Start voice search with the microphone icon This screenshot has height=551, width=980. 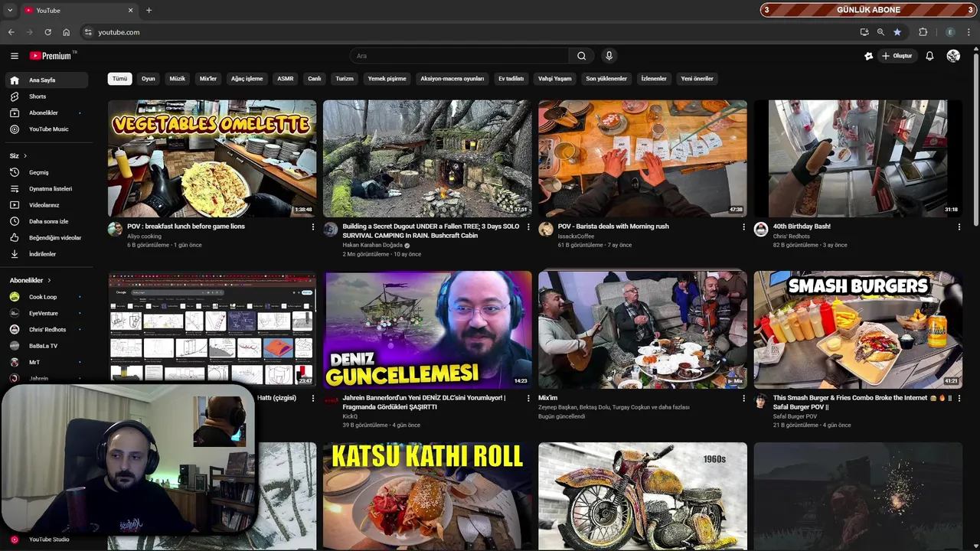(x=609, y=56)
